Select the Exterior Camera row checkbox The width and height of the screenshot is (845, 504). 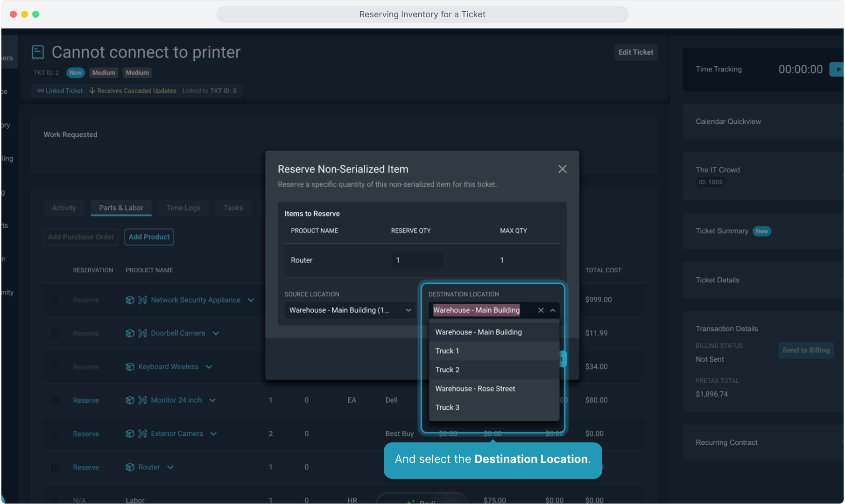tap(56, 434)
